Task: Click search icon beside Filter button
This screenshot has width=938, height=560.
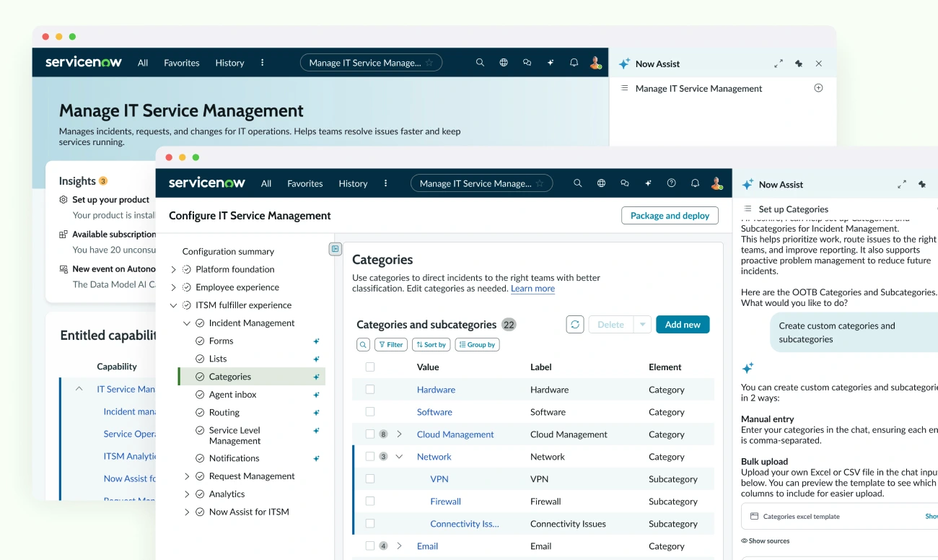Action: [x=364, y=345]
